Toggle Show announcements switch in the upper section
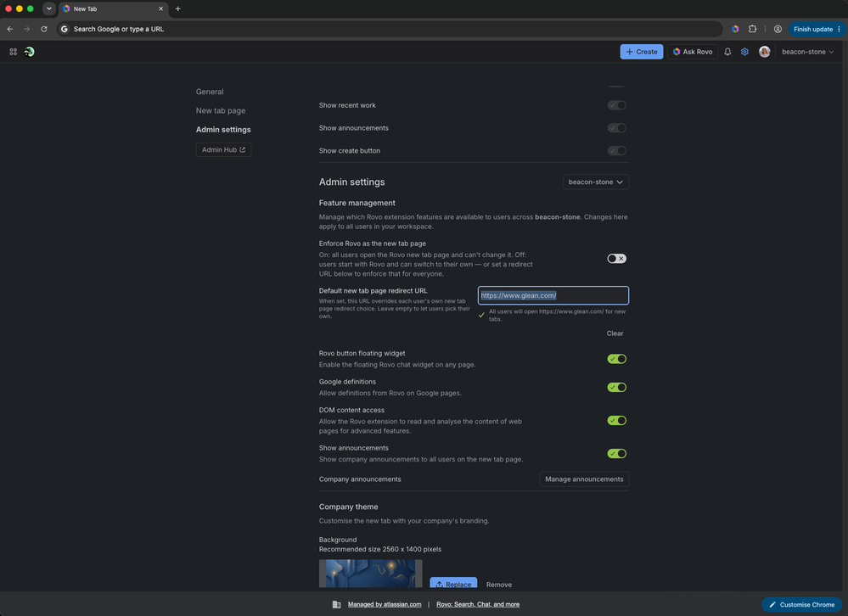 [x=616, y=128]
